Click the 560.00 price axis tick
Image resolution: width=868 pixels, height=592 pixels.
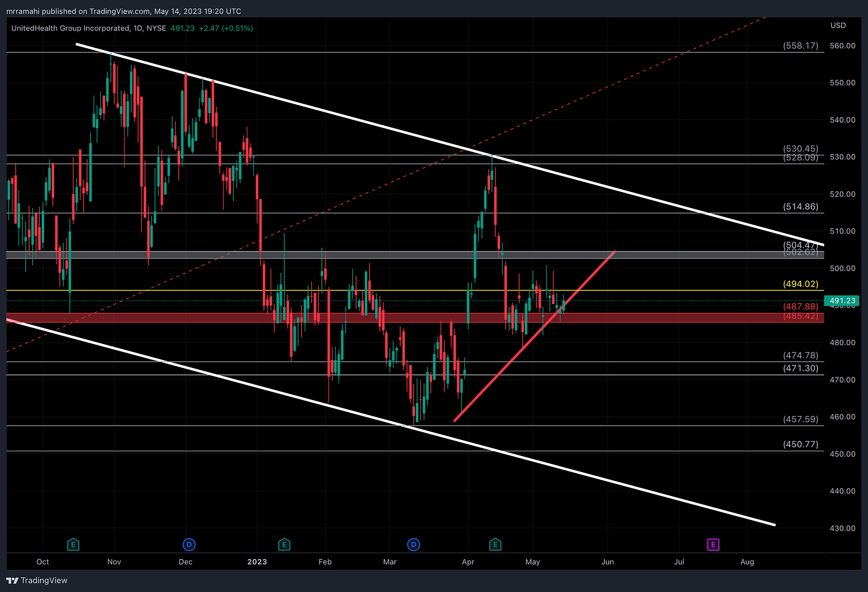(x=842, y=46)
